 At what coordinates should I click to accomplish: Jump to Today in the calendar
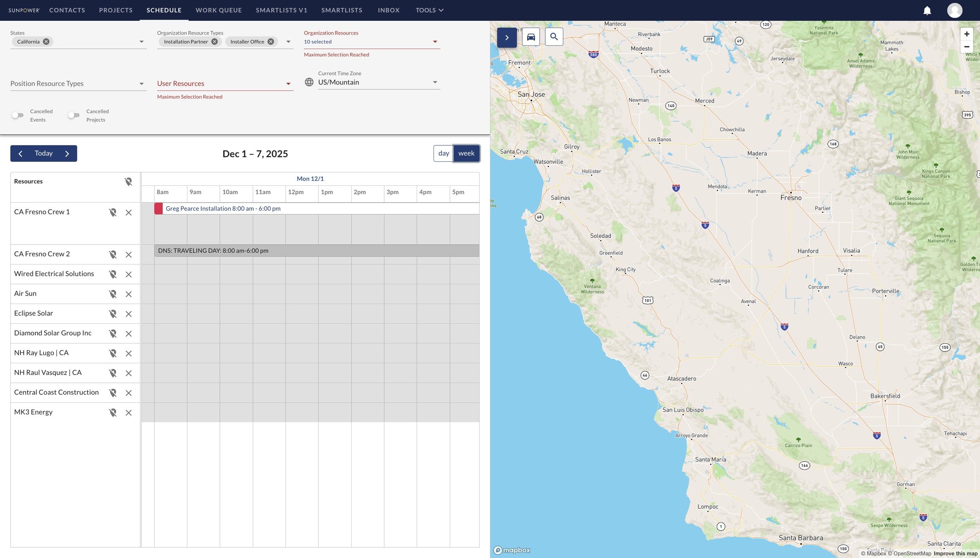point(43,153)
